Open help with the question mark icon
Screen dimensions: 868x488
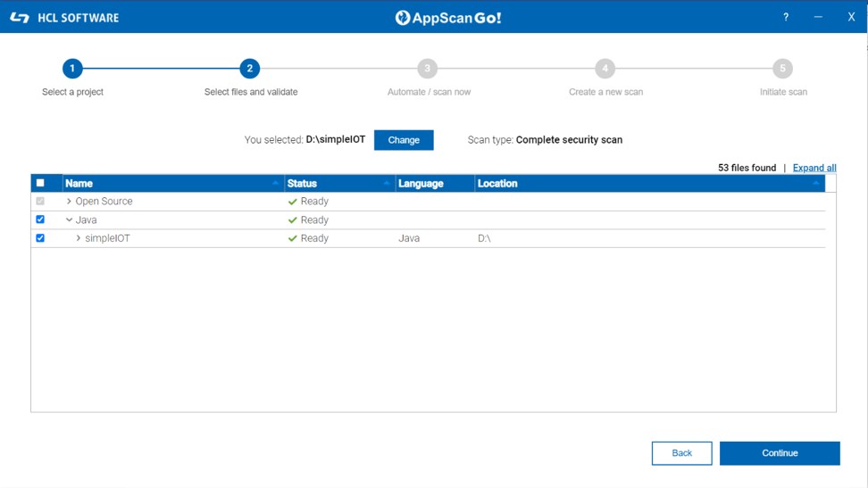786,17
